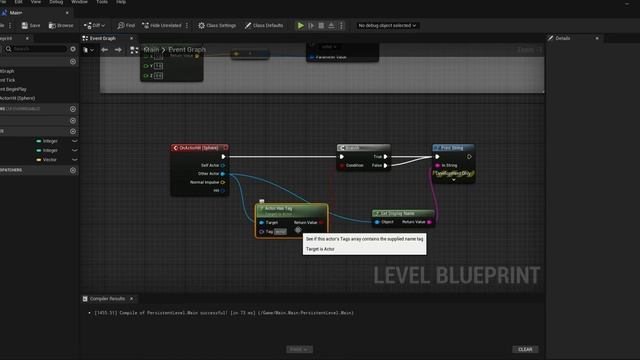The height and width of the screenshot is (360, 640).
Task: Click the graph navigate forward arrow
Action: [x=118, y=50]
